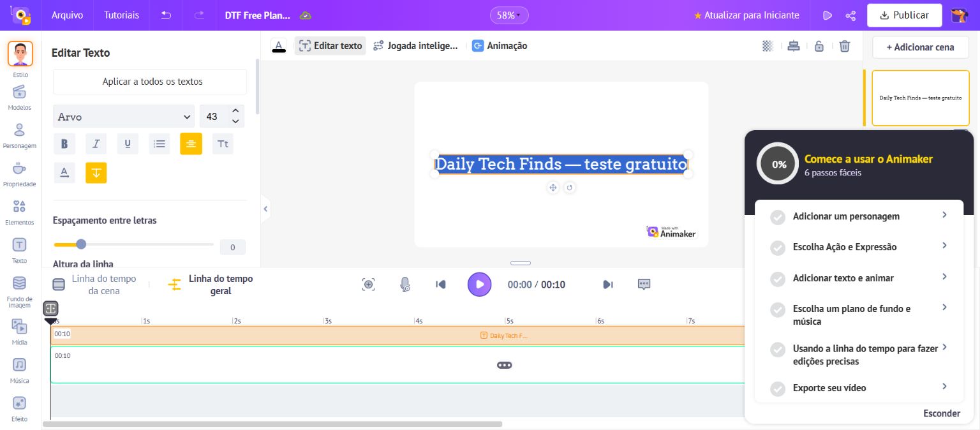Redo the last action
980x430 pixels.
199,15
